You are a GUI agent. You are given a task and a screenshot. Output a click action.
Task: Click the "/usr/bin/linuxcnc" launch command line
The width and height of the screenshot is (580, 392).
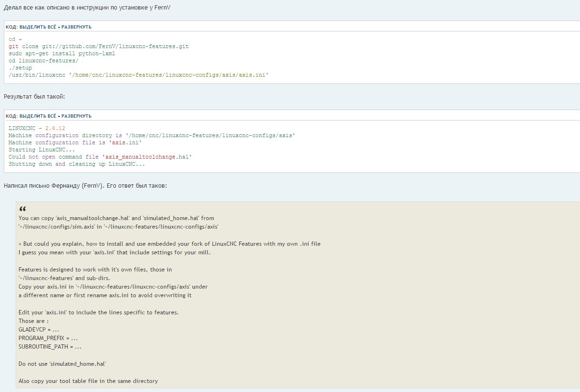point(138,75)
